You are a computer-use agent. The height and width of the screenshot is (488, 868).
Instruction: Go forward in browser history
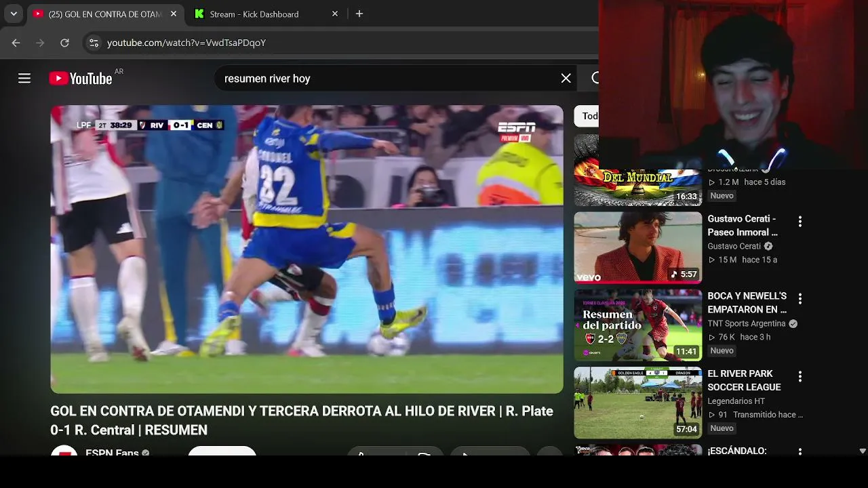(40, 43)
